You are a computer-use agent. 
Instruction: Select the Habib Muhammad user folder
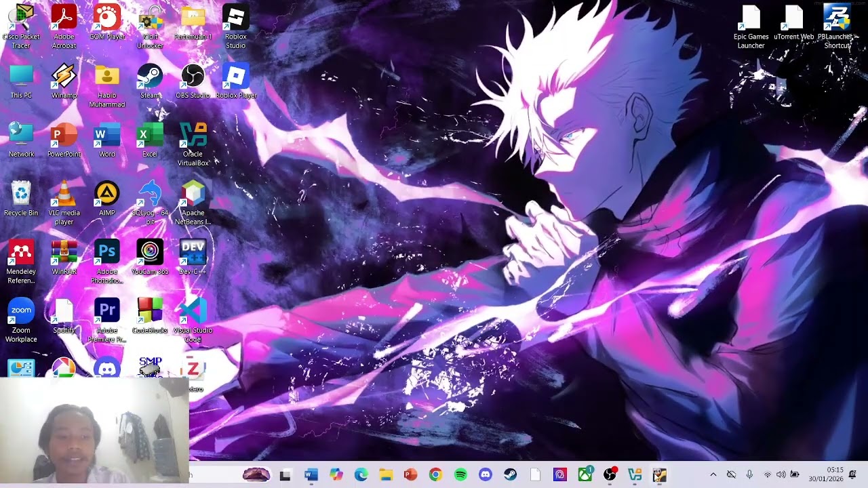tap(107, 86)
